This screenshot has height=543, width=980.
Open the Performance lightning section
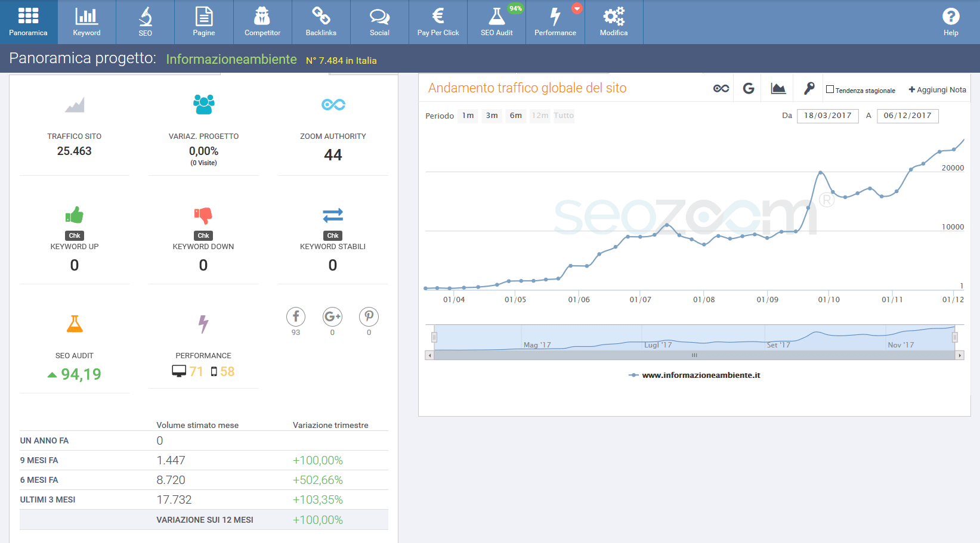click(x=555, y=22)
